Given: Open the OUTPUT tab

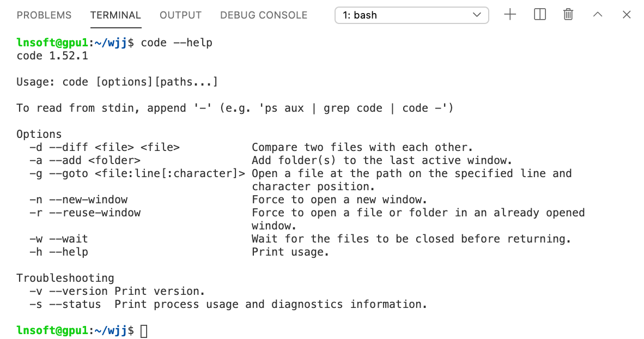Looking at the screenshot, I should pyautogui.click(x=180, y=15).
